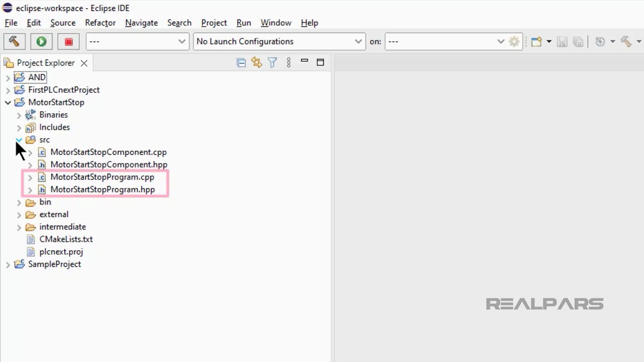
Task: Expand MotorStartStopProgram.cpp
Action: (30, 178)
